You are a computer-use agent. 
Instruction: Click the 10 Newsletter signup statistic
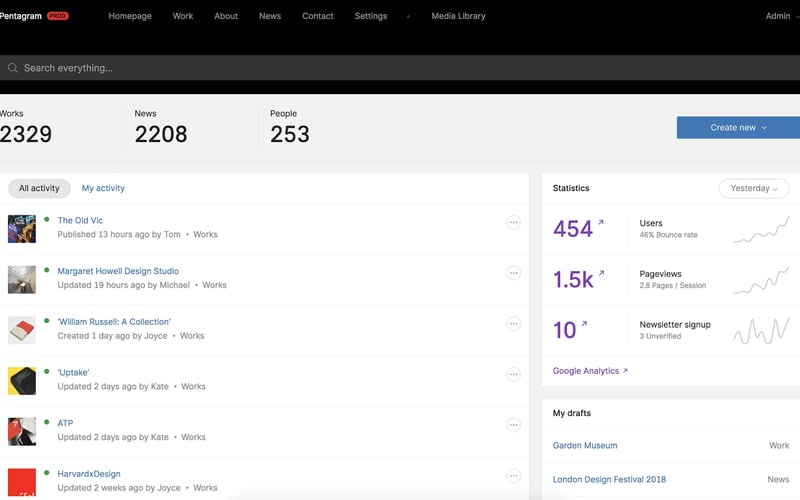click(565, 330)
